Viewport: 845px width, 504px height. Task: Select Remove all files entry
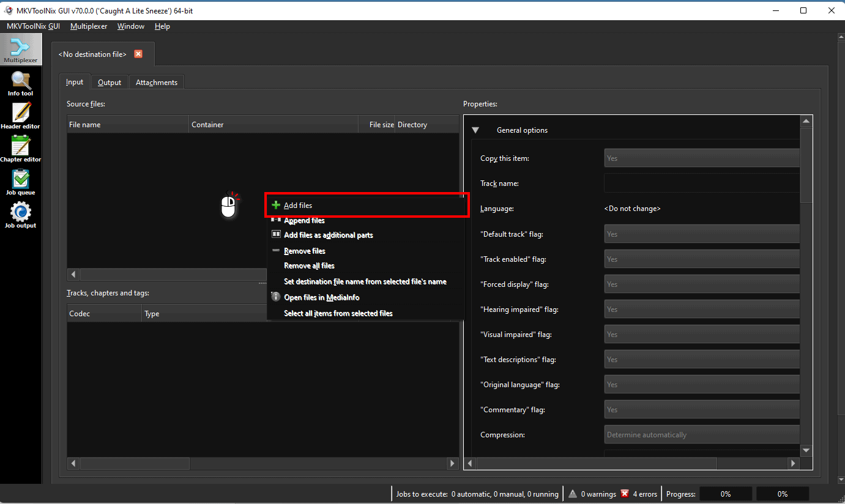[365, 265]
